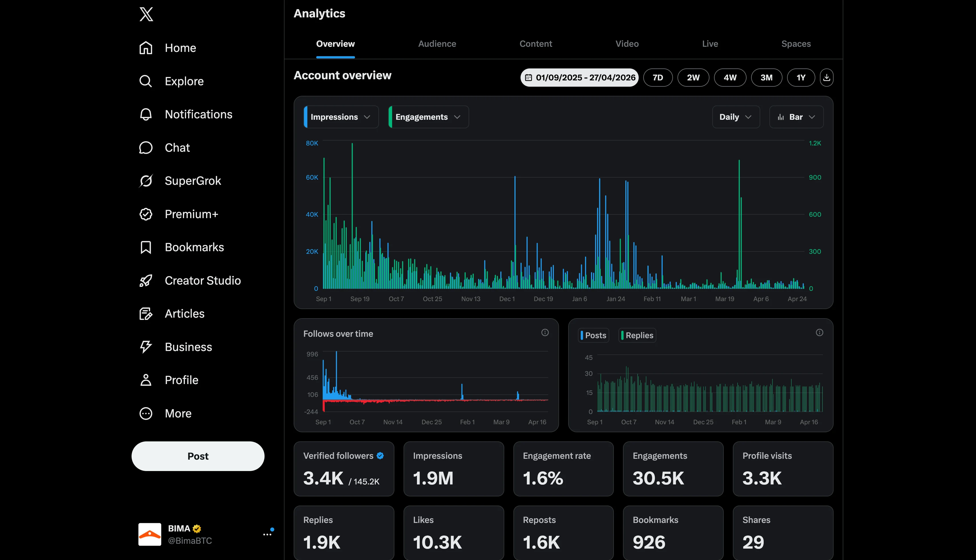
Task: Open Articles document icon
Action: 146,314
